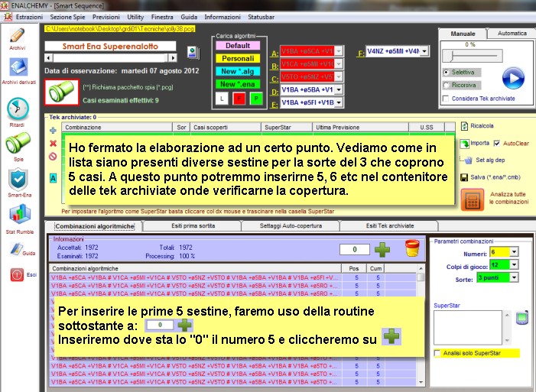Open algorithm C dropdown
This screenshot has width=536, height=392.
point(339,77)
